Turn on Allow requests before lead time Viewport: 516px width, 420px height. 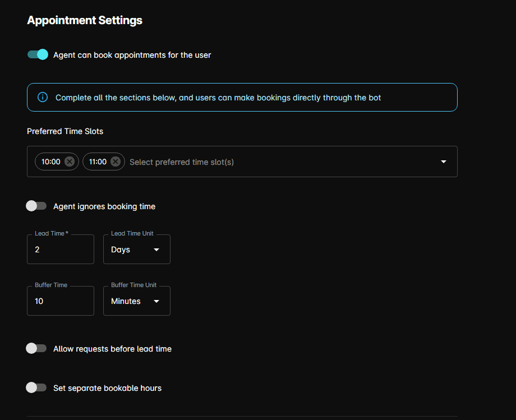(36, 348)
